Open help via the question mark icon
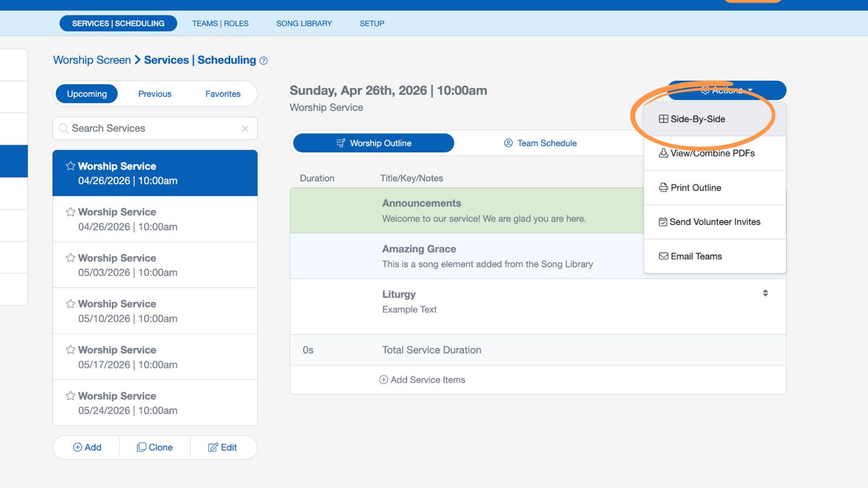The width and height of the screenshot is (868, 488). click(x=263, y=61)
